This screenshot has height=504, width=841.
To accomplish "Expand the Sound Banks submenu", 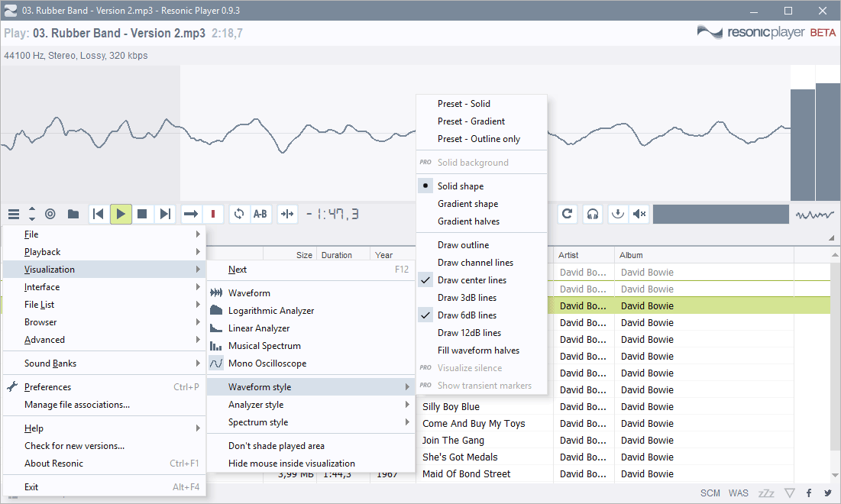I will pos(104,363).
